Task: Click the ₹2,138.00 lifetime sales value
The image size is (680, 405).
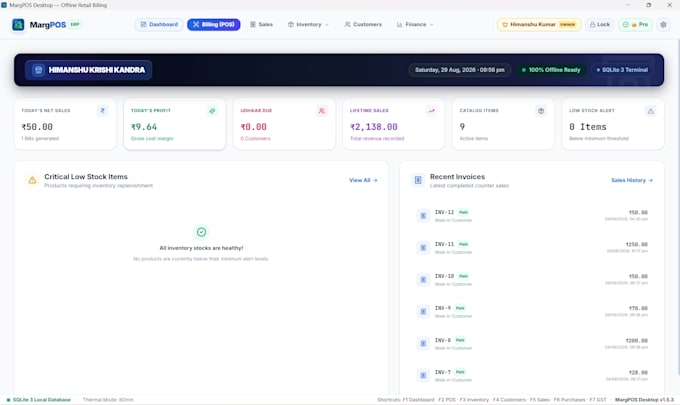Action: point(374,127)
